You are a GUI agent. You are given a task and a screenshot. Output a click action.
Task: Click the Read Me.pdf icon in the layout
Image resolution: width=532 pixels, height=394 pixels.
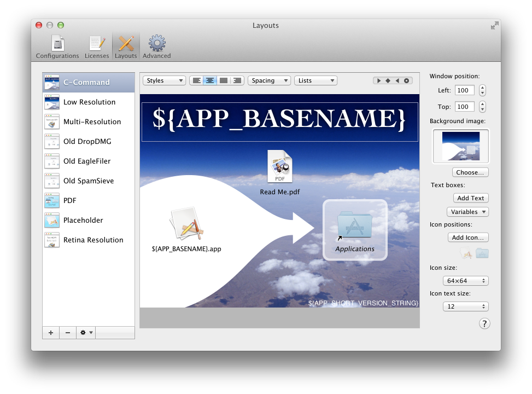[x=280, y=167]
